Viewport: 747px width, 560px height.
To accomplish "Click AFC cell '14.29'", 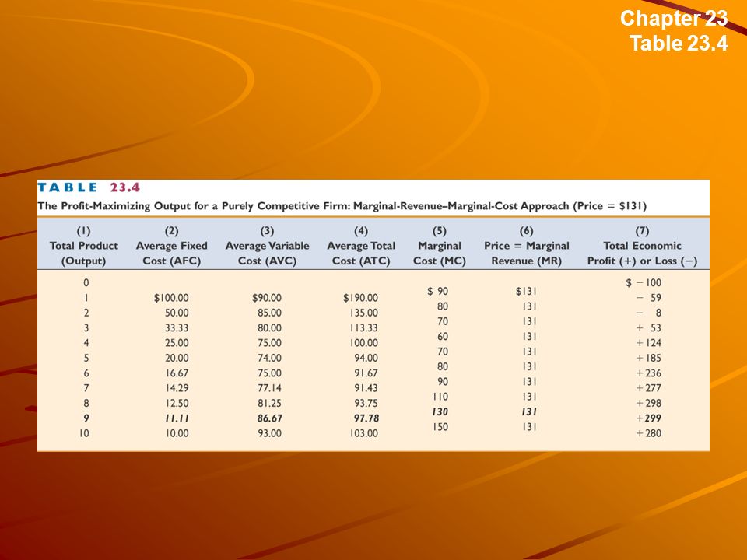I will 177,388.
